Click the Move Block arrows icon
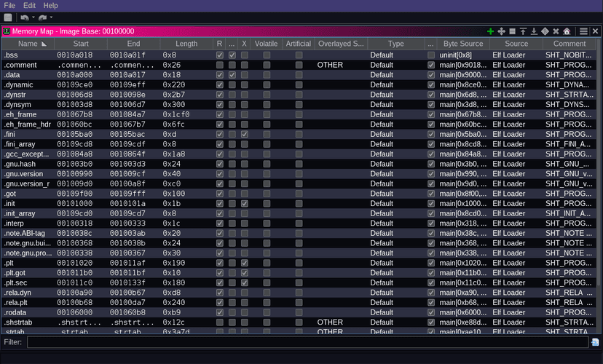603x364 pixels. (501, 31)
